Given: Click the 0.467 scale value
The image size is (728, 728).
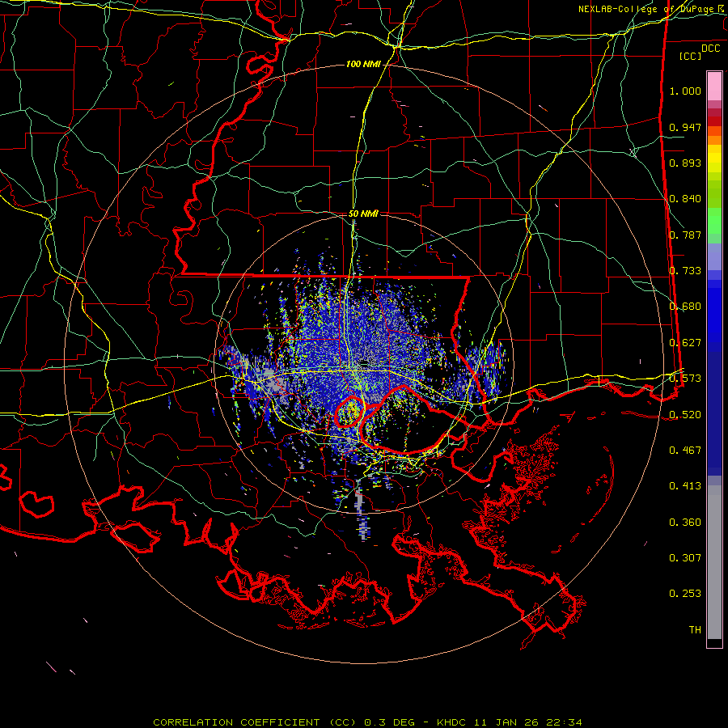Looking at the screenshot, I should tap(685, 451).
